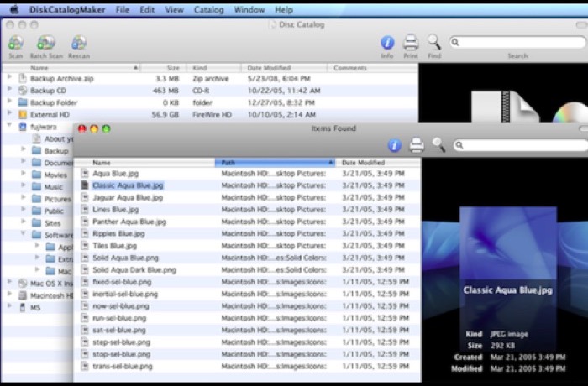Viewport: 588px width, 386px height.
Task: Click the Public folder icon
Action: [x=36, y=211]
